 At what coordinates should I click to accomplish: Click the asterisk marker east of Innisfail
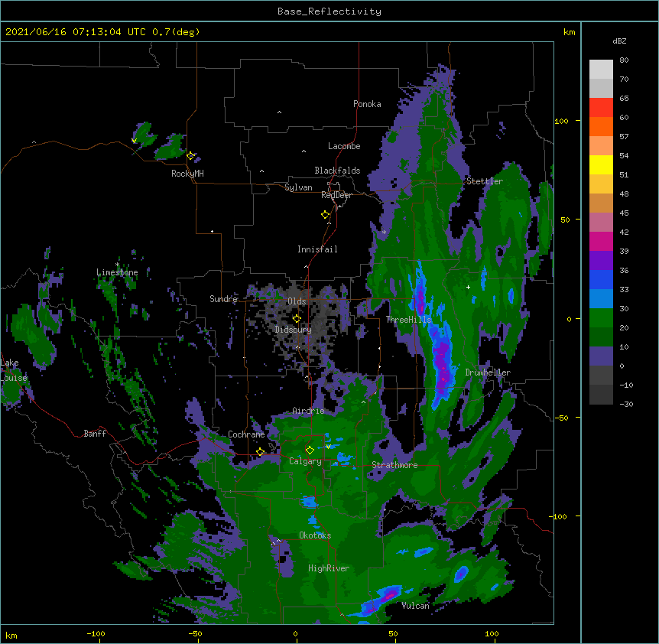pyautogui.click(x=384, y=232)
